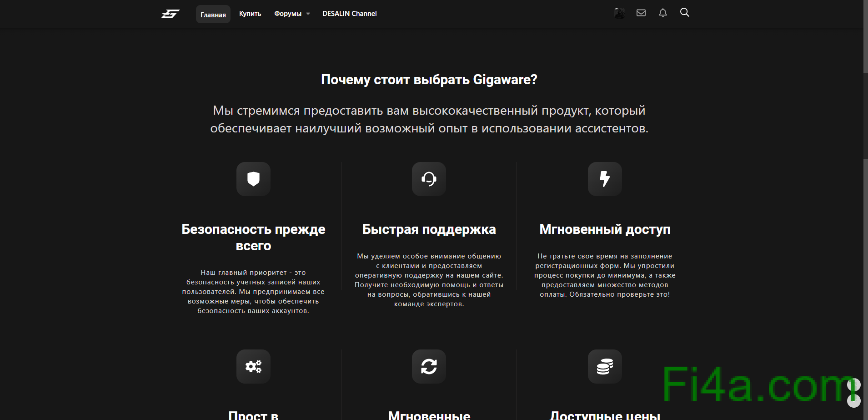The image size is (868, 420).
Task: Open the DESALIN Channel link
Action: pos(350,14)
